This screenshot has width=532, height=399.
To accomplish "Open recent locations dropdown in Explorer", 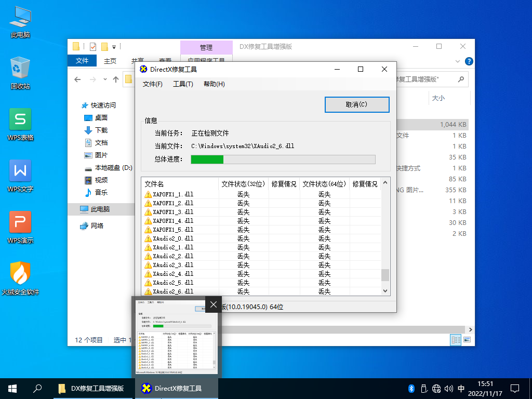I will (105, 79).
